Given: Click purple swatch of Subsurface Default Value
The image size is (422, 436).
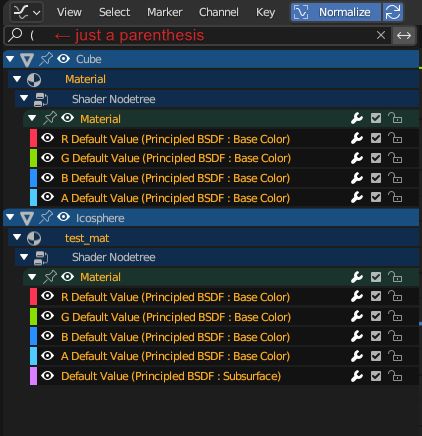Looking at the screenshot, I should [x=33, y=376].
